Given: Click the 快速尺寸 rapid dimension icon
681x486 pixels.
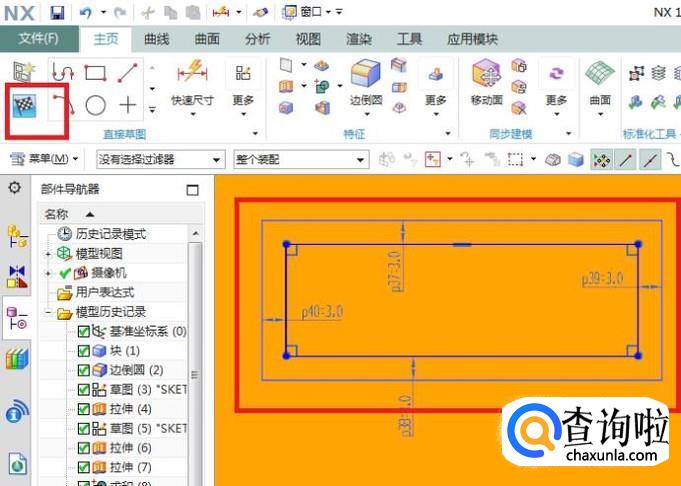Looking at the screenshot, I should tap(192, 72).
